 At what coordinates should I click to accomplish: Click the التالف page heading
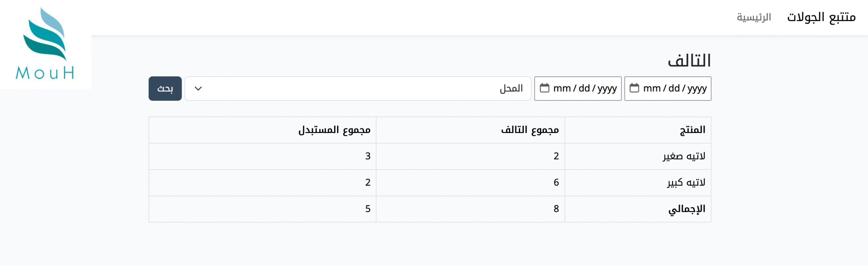[x=689, y=61]
